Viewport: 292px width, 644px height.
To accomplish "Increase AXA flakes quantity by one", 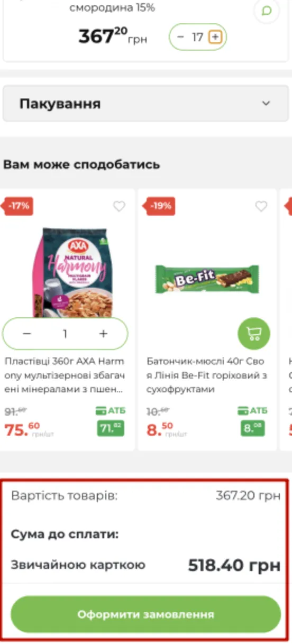I will 104,334.
